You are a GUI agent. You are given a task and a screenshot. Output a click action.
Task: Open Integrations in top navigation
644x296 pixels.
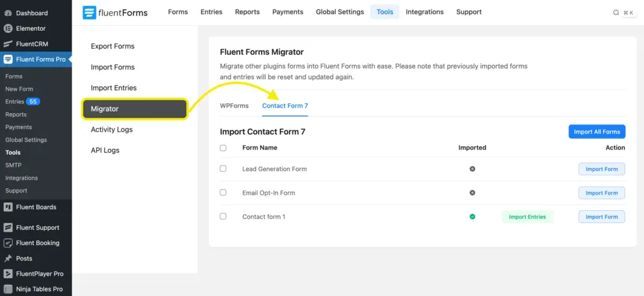425,12
